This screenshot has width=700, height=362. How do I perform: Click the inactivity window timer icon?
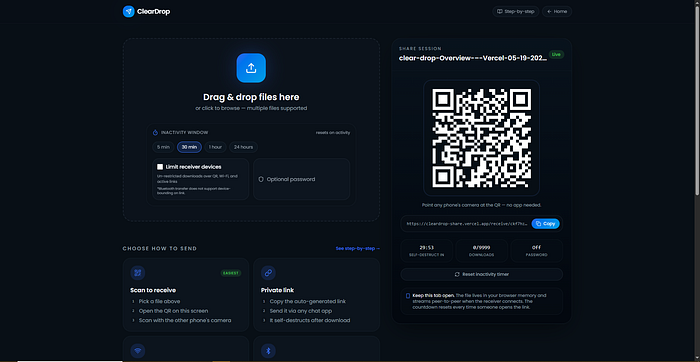(x=155, y=133)
